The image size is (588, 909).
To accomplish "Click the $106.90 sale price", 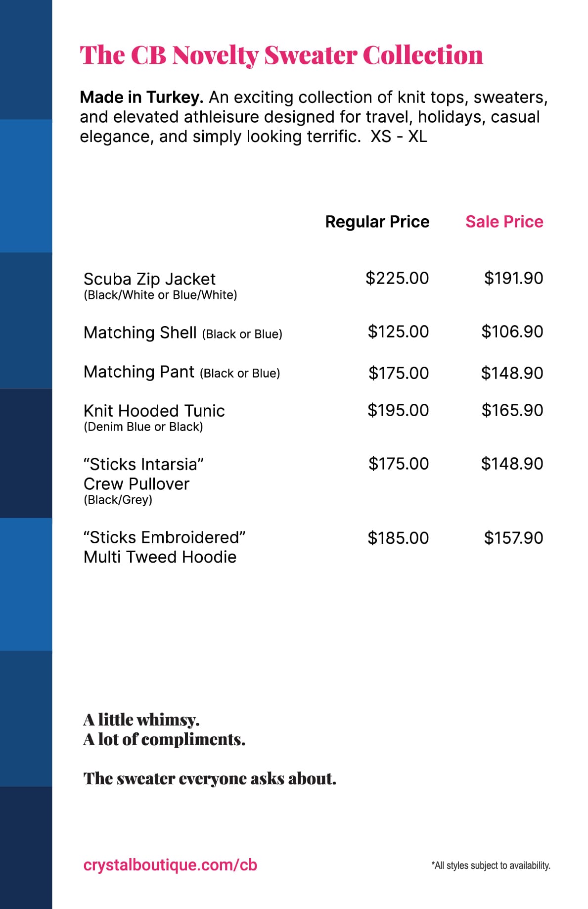I will pos(512,332).
